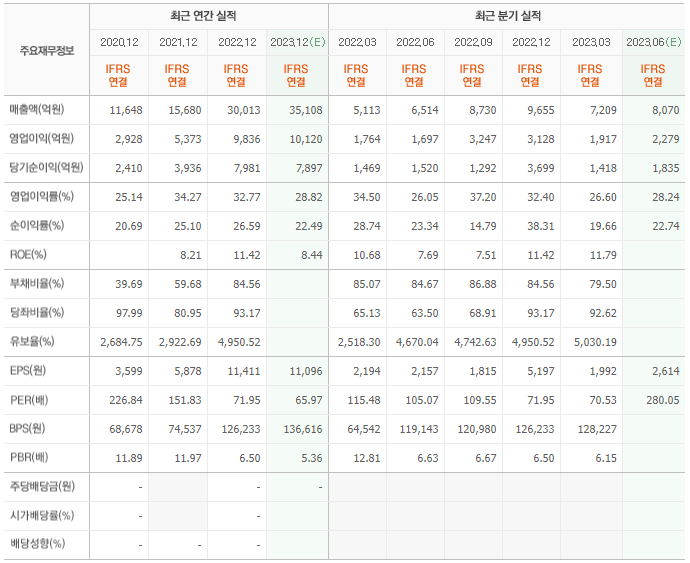This screenshot has height=563, width=690.
Task: Click the 순이익률(%) row label
Action: (37, 225)
